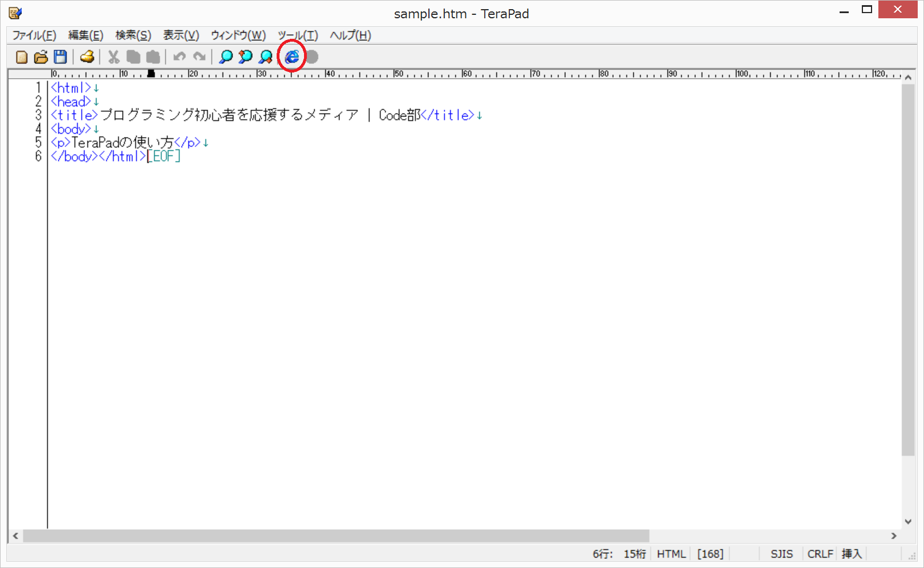The image size is (924, 568).
Task: Click line number 6 in the gutter
Action: 38,156
